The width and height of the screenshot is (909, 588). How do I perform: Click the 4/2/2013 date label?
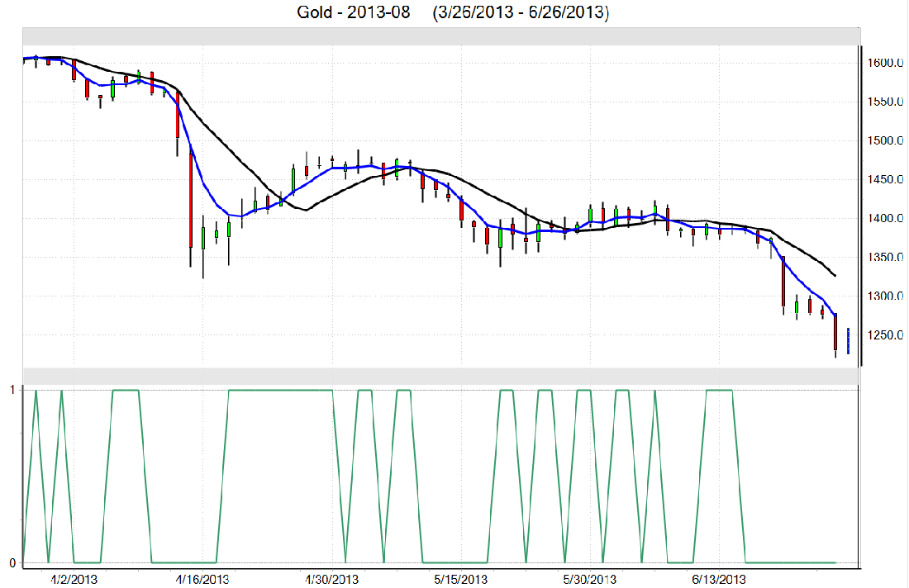[x=74, y=579]
